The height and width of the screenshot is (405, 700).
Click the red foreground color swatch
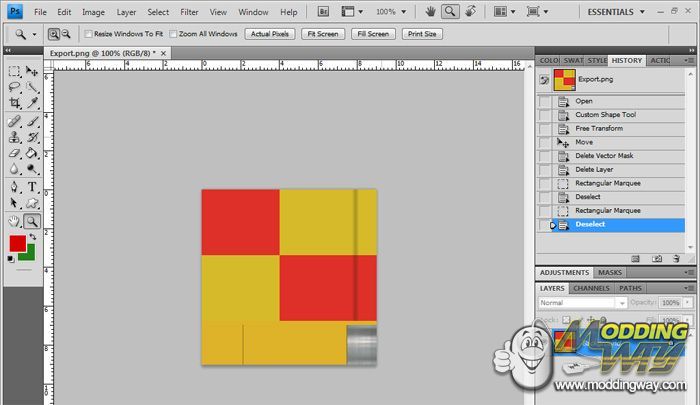pos(18,243)
